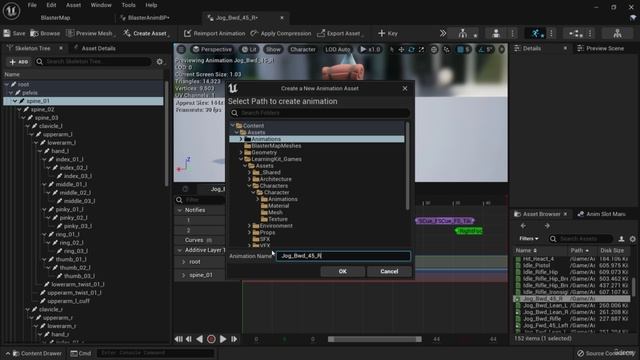The width and height of the screenshot is (640, 360).
Task: Switch to the BlasterMap tab
Action: (x=56, y=18)
